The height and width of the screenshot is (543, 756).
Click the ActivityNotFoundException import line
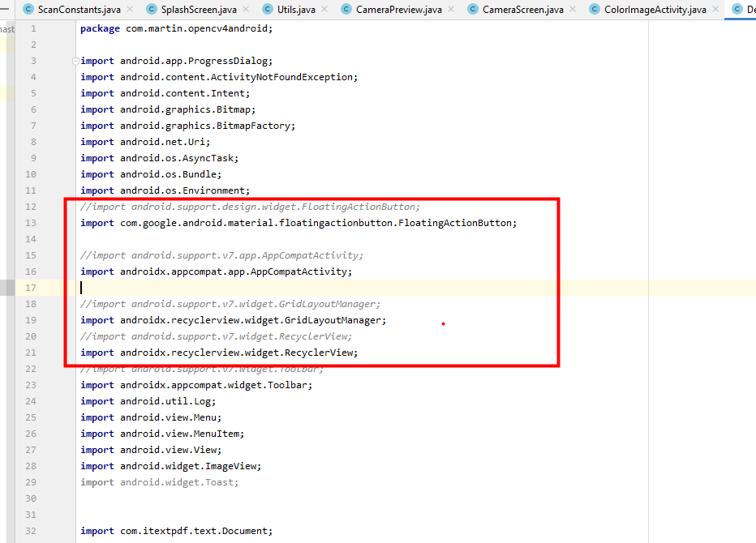coord(219,77)
